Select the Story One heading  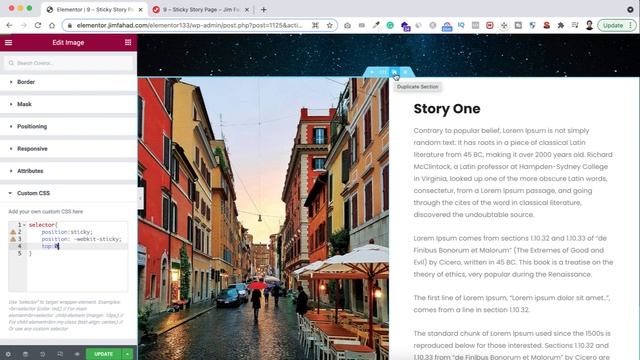pos(447,109)
